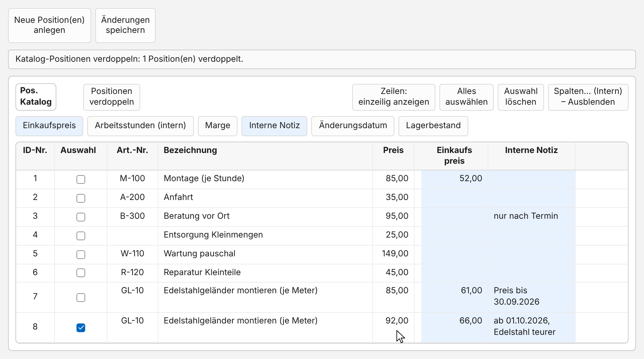Check the box for Montage (je Stunde)
This screenshot has height=359, width=644.
(81, 179)
